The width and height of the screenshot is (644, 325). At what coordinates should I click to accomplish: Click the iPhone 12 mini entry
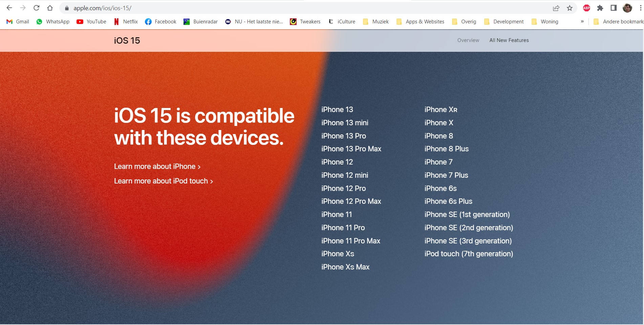click(345, 175)
